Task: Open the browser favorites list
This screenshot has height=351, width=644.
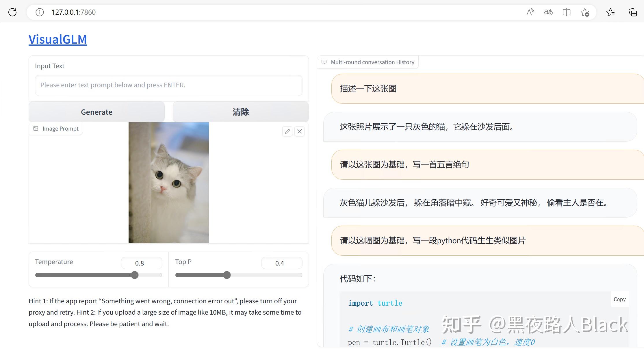Action: [x=611, y=12]
